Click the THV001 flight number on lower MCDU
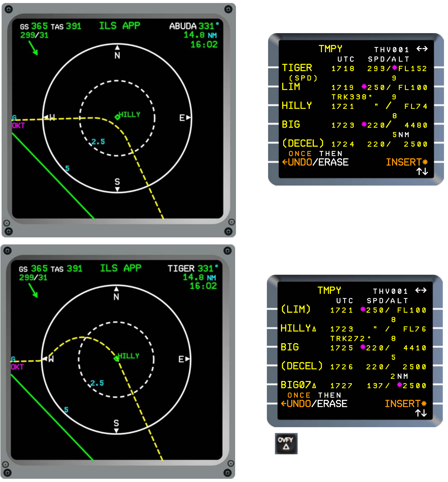The image size is (448, 482). pyautogui.click(x=390, y=291)
